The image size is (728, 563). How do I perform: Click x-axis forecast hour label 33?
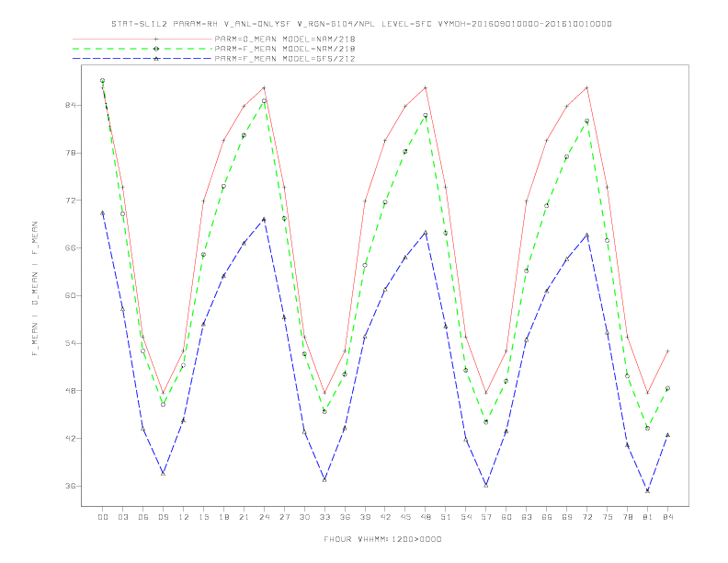tap(324, 517)
